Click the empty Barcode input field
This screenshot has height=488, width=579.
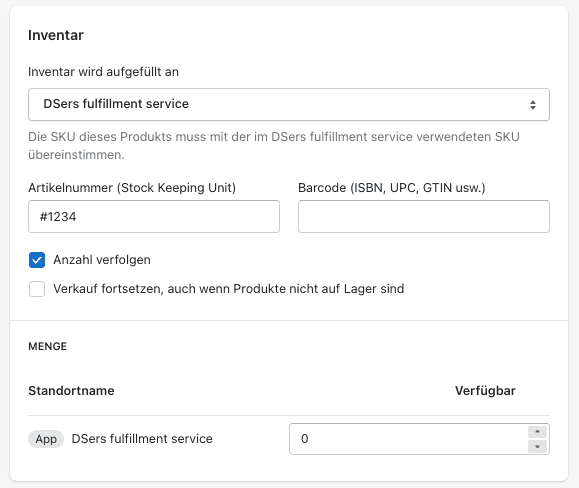click(424, 217)
